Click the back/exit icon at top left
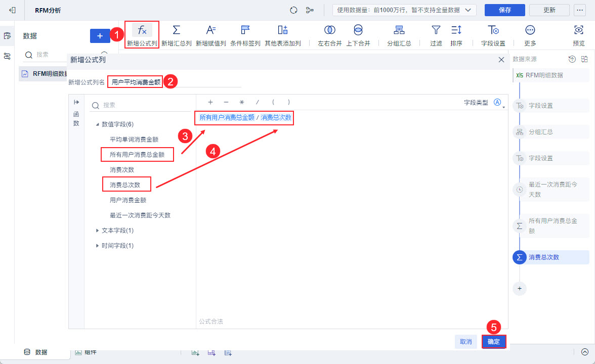The height and width of the screenshot is (364, 595). pyautogui.click(x=13, y=10)
